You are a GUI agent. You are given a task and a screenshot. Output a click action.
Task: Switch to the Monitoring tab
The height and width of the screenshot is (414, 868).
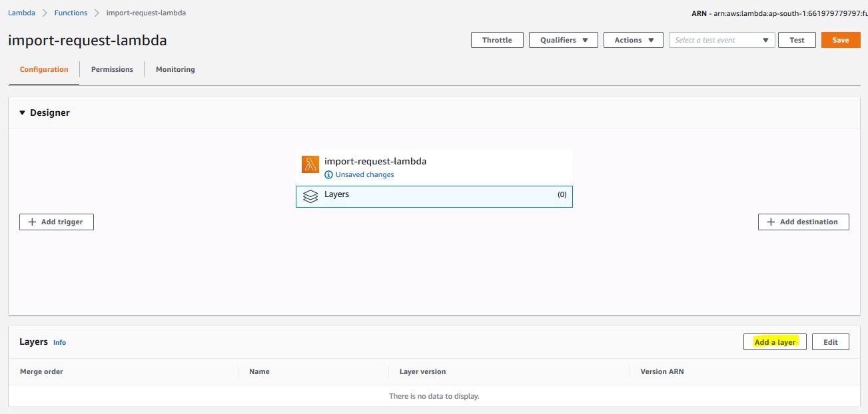pos(175,69)
